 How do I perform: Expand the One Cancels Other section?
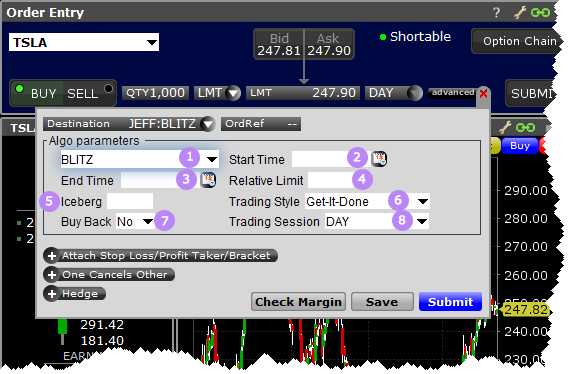tap(109, 274)
